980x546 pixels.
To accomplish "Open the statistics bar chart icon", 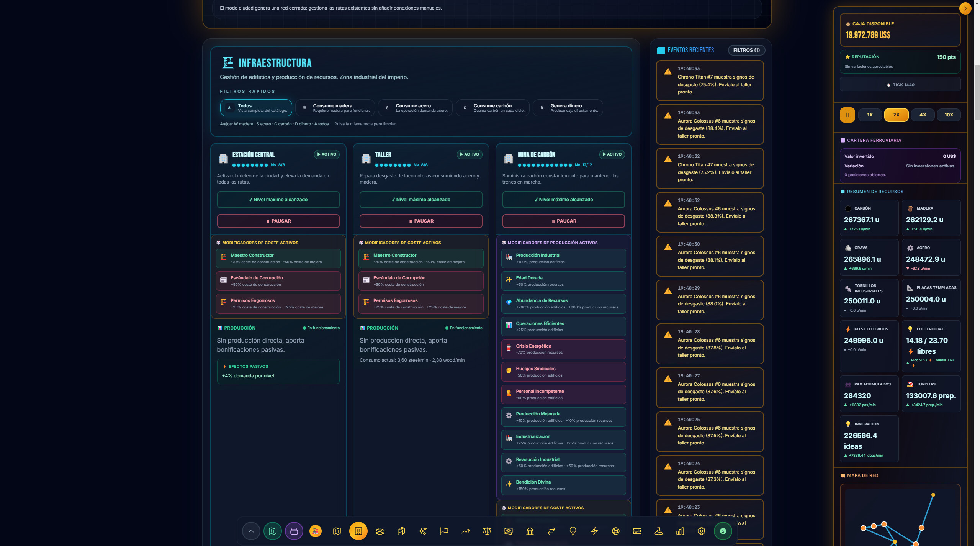I will click(680, 531).
